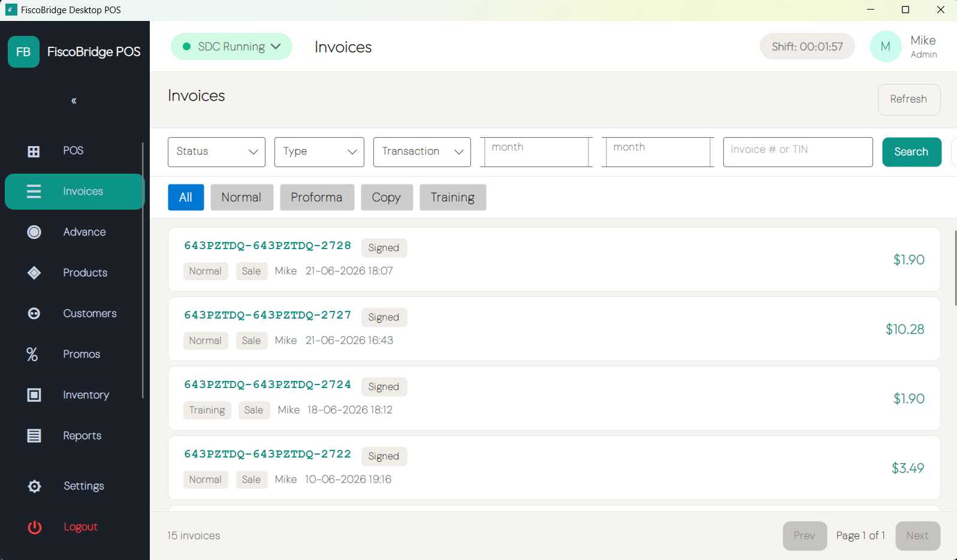The width and height of the screenshot is (957, 560).
Task: Click the Sale tag on invoice 2728
Action: point(252,271)
